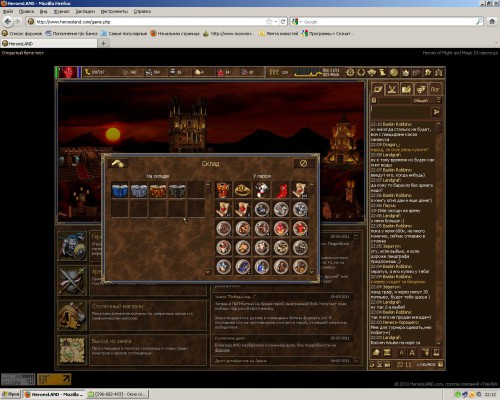This screenshot has width=500, height=400.
Task: Toggle the checkbox beside chat recipient field
Action: point(374,100)
